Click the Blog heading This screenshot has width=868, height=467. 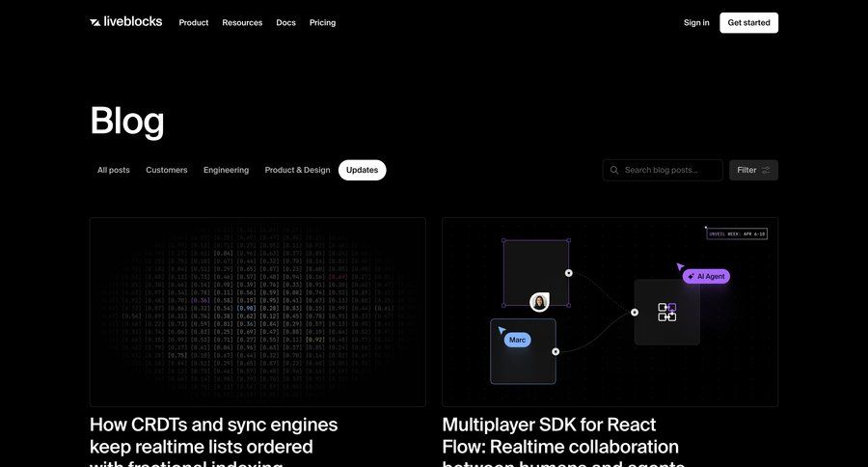[x=127, y=121]
